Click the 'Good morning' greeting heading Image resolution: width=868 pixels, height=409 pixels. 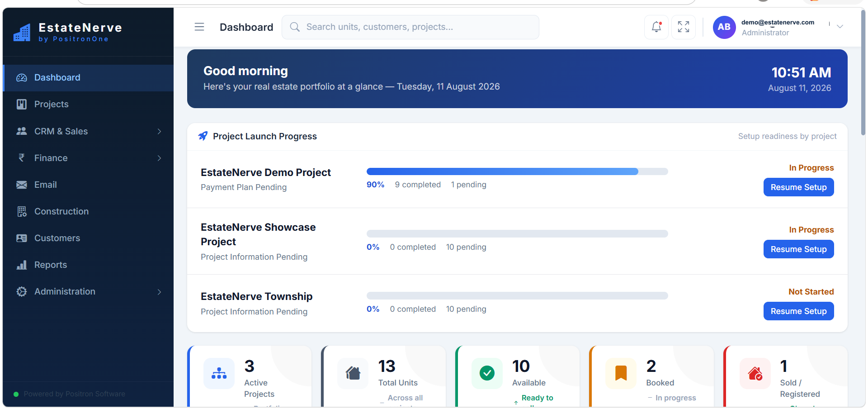245,71
